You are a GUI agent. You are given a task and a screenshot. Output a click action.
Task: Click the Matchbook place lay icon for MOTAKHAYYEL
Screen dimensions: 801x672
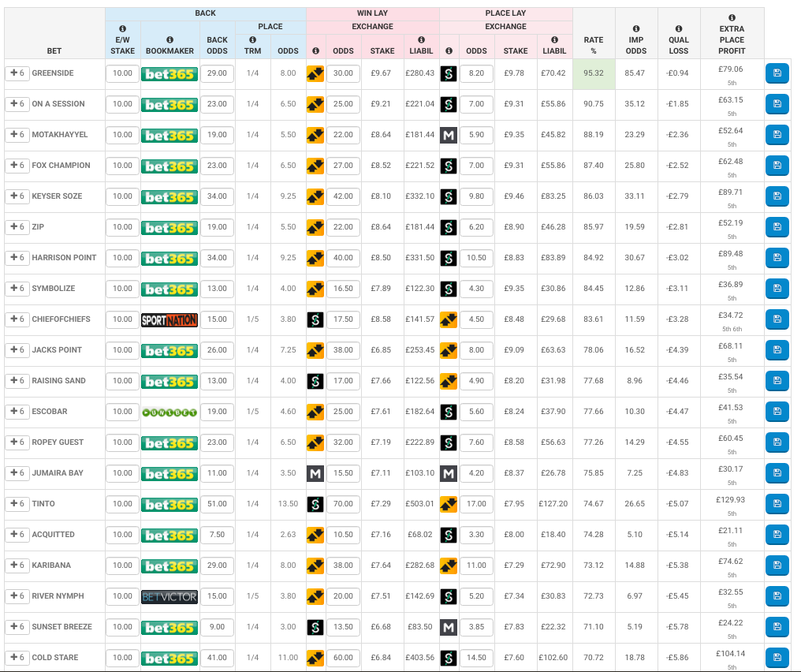pos(449,135)
